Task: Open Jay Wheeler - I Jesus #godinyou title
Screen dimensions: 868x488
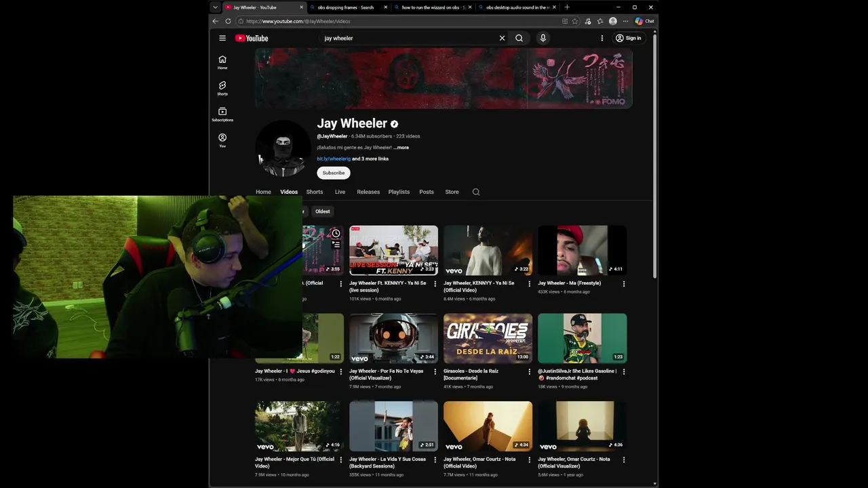Action: click(295, 371)
